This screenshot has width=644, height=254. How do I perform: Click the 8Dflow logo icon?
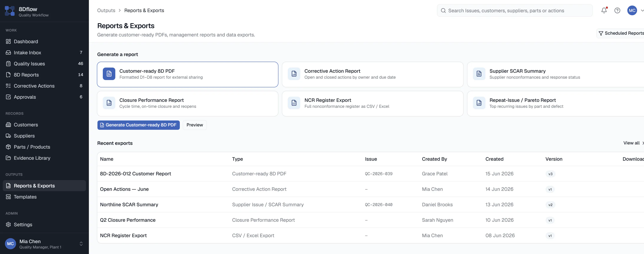10,11
